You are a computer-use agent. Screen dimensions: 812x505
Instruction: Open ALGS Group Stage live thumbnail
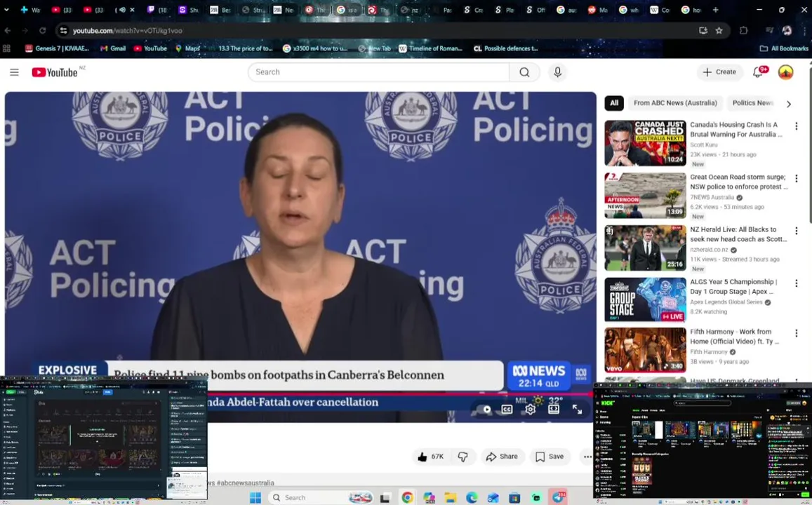click(x=645, y=300)
